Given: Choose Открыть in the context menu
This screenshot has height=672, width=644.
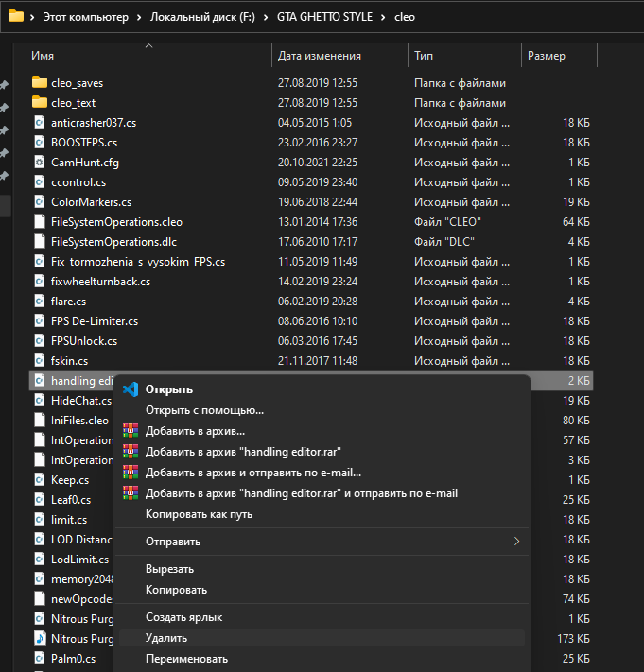Looking at the screenshot, I should 322,389.
